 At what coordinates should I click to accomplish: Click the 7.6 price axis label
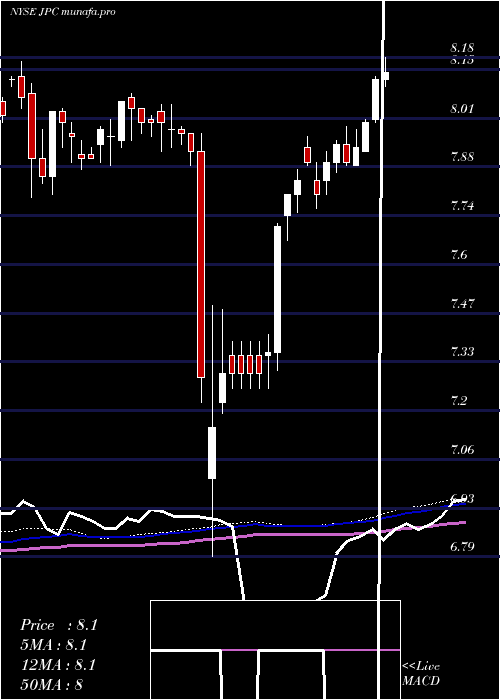[x=459, y=254]
